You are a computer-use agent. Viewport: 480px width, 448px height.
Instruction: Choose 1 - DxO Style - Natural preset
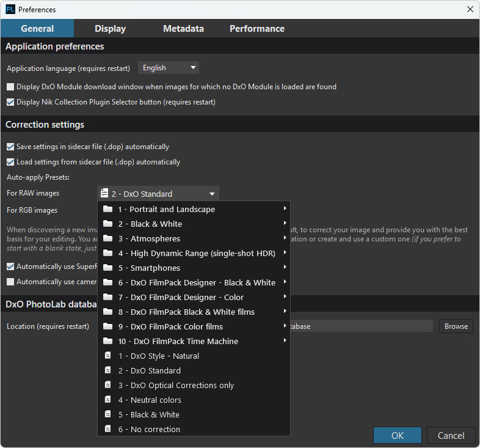(x=194, y=356)
